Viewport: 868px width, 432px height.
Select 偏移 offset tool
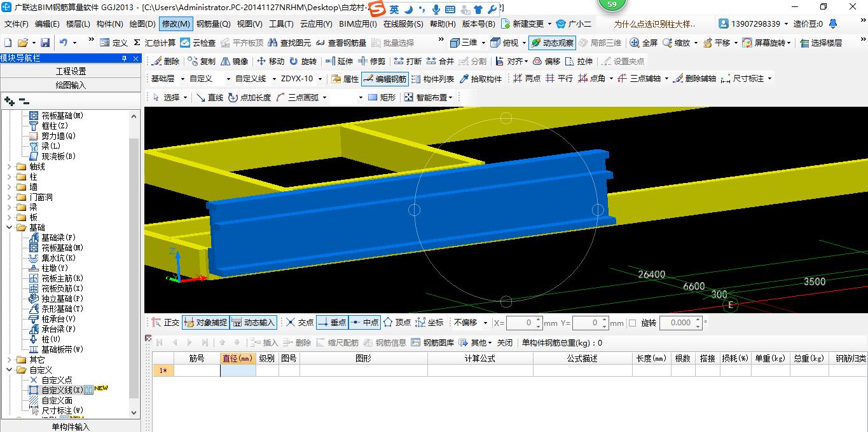pos(547,62)
